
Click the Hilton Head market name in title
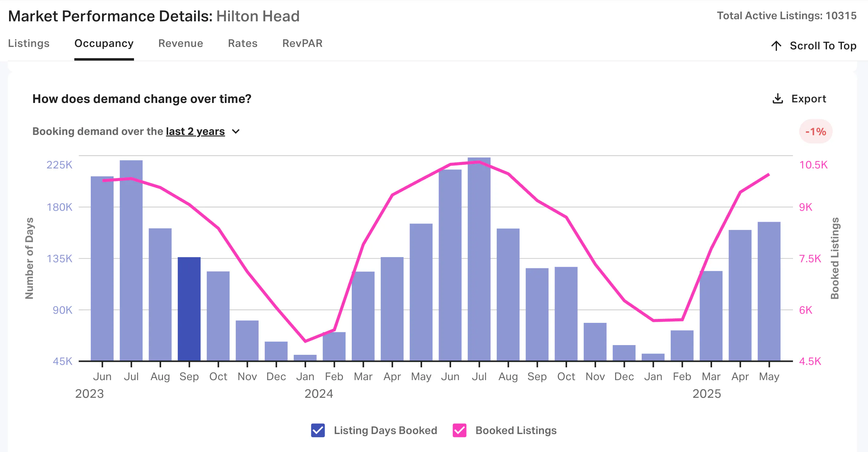tap(258, 16)
